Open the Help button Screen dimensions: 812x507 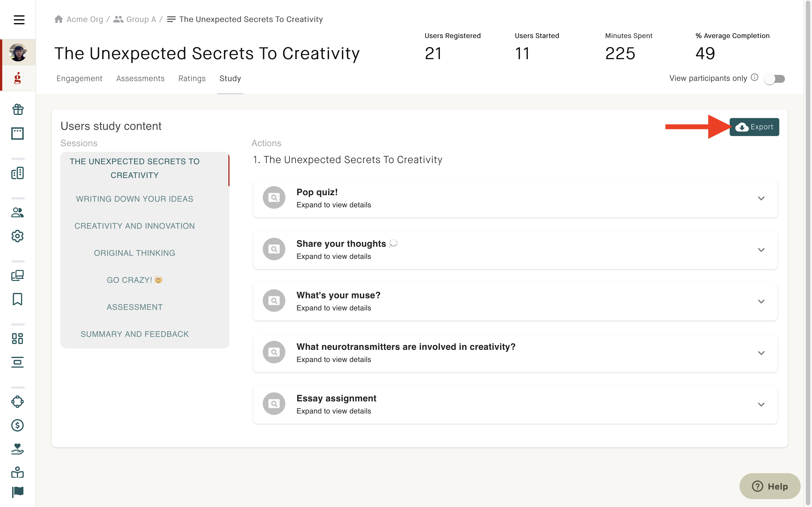(770, 486)
